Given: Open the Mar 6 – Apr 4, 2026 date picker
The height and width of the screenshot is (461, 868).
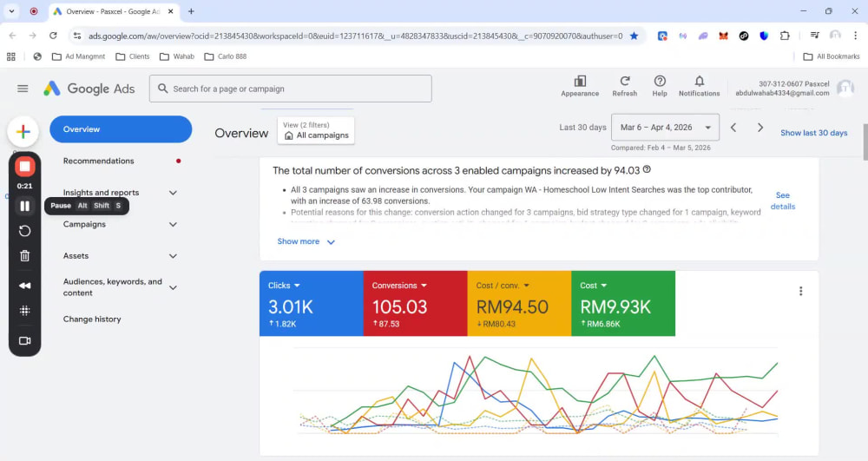Looking at the screenshot, I should (665, 128).
